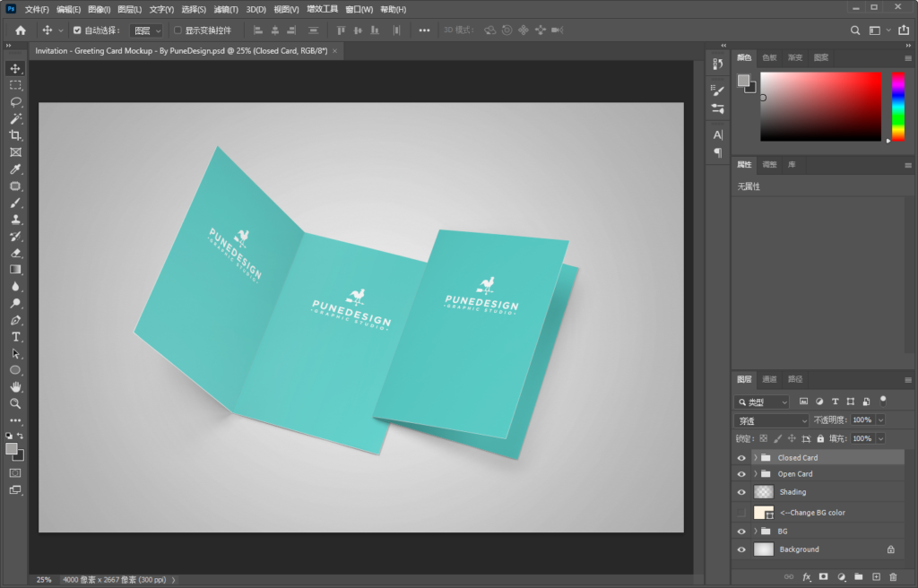Click the more options ellipsis in options bar
918x588 pixels.
click(424, 30)
